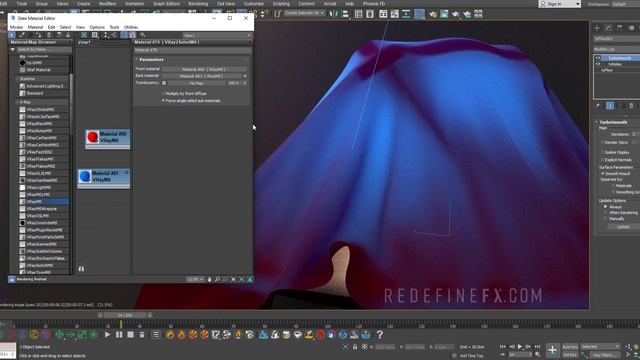Open the View1 dropdown in Slate toolbar

point(217,36)
